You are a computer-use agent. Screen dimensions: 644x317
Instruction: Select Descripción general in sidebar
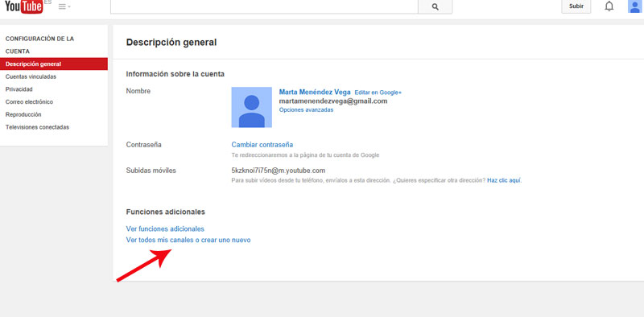coord(54,64)
